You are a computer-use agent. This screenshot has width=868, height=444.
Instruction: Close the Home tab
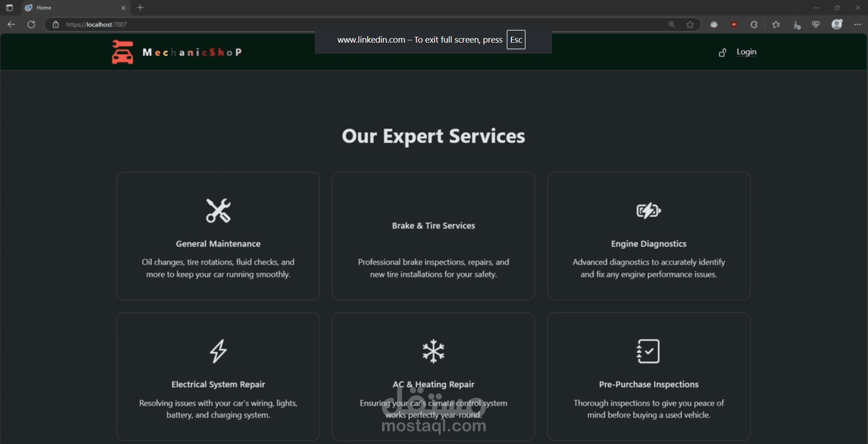[x=123, y=8]
